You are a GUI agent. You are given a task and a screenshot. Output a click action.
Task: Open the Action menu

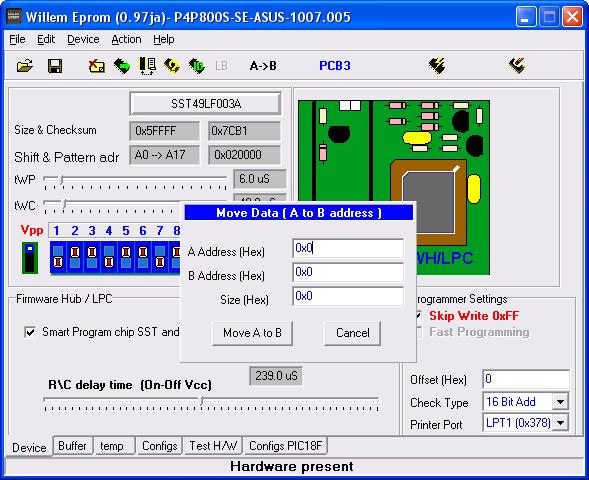pos(126,39)
